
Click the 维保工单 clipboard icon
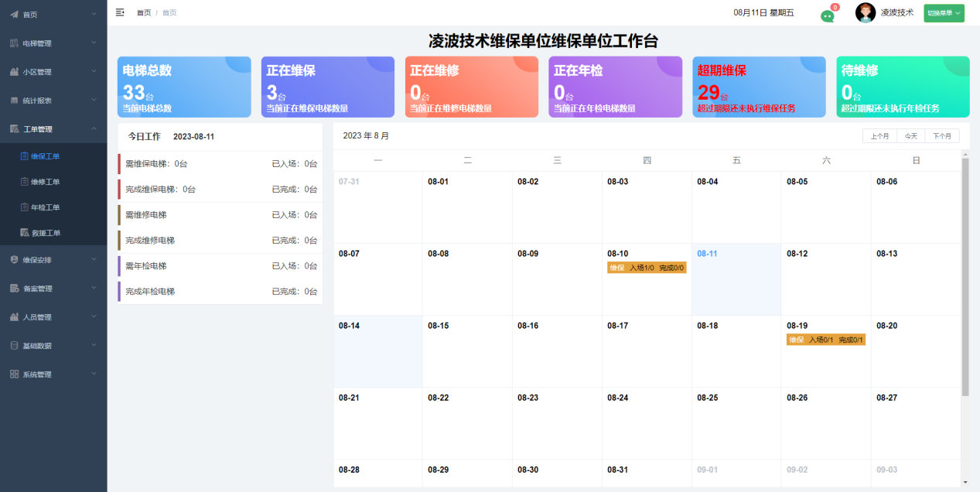click(x=24, y=156)
